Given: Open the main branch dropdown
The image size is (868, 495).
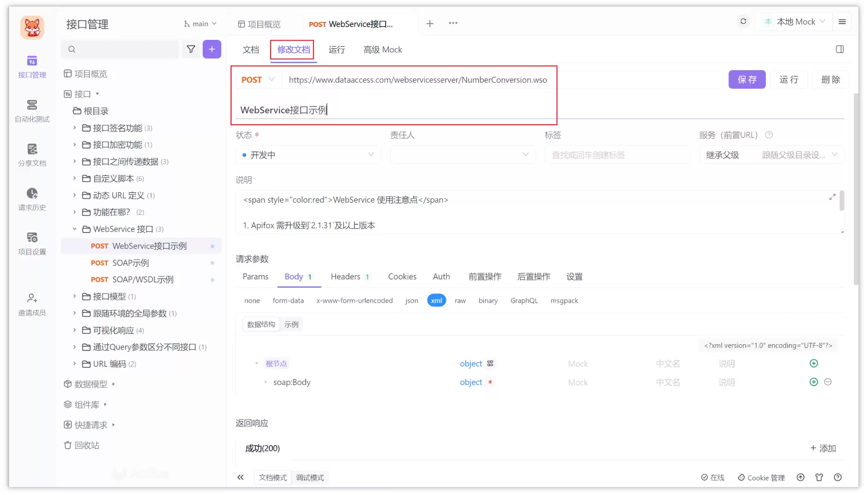Looking at the screenshot, I should click(x=200, y=24).
